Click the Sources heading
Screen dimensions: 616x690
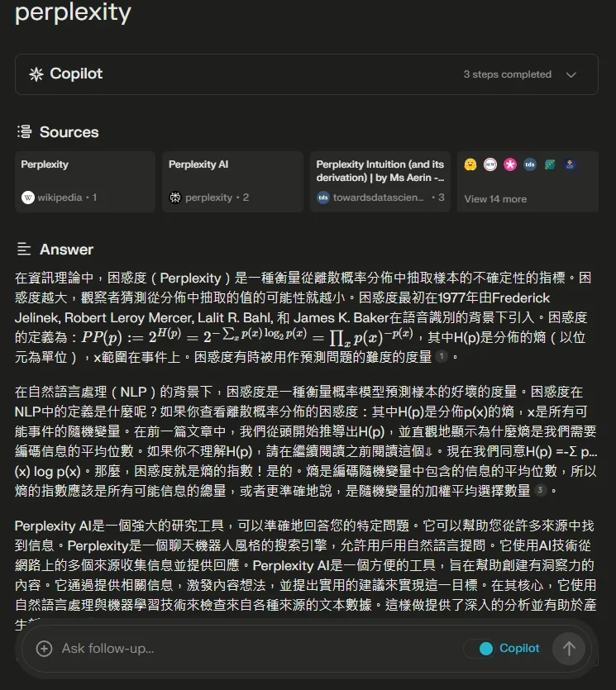point(69,132)
